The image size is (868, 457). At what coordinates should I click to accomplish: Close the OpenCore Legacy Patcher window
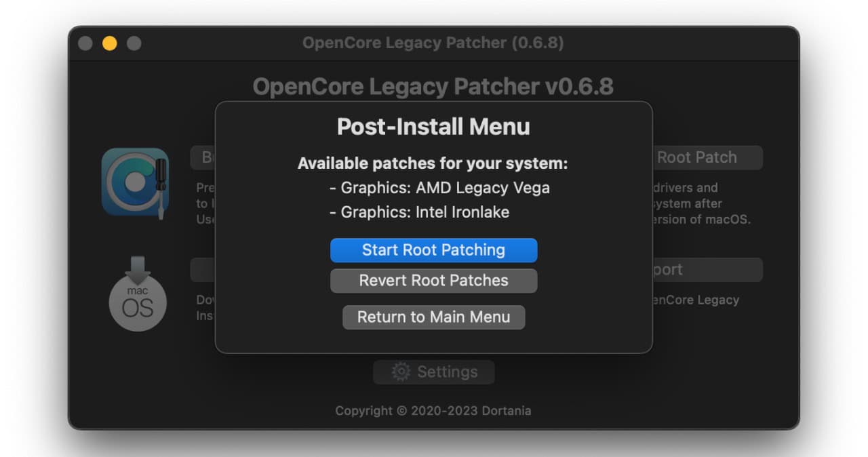pos(85,43)
